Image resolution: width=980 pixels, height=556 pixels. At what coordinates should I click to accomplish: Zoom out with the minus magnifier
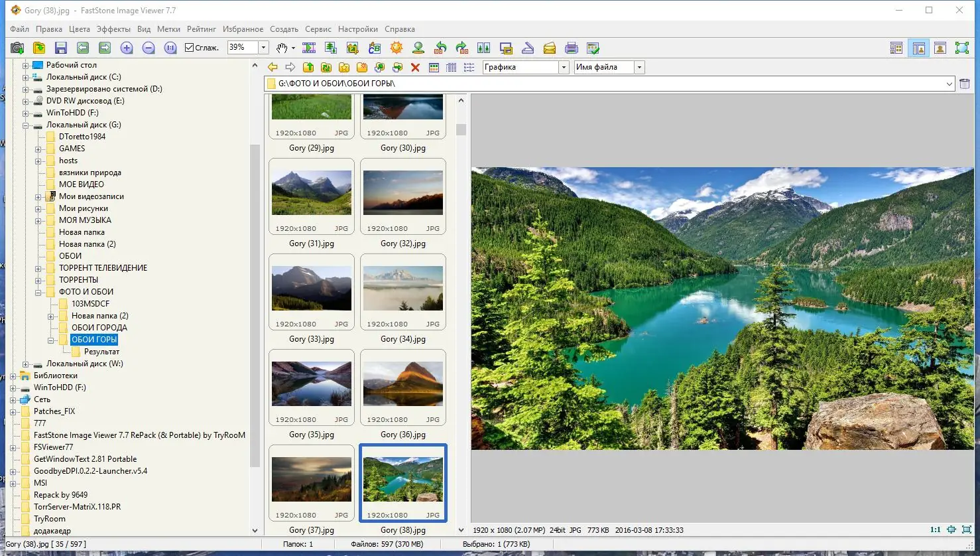coord(149,48)
